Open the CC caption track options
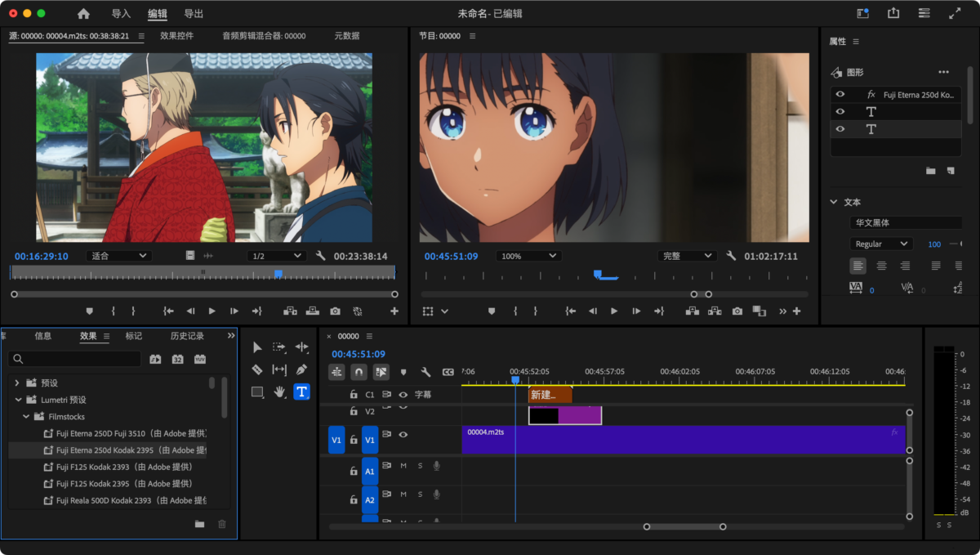Image resolution: width=980 pixels, height=555 pixels. [x=448, y=372]
